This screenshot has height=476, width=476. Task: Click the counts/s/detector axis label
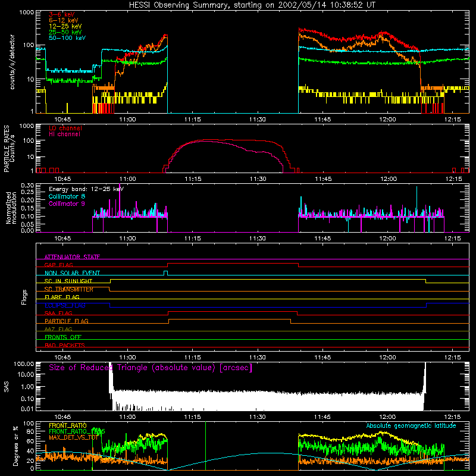[x=12, y=62]
